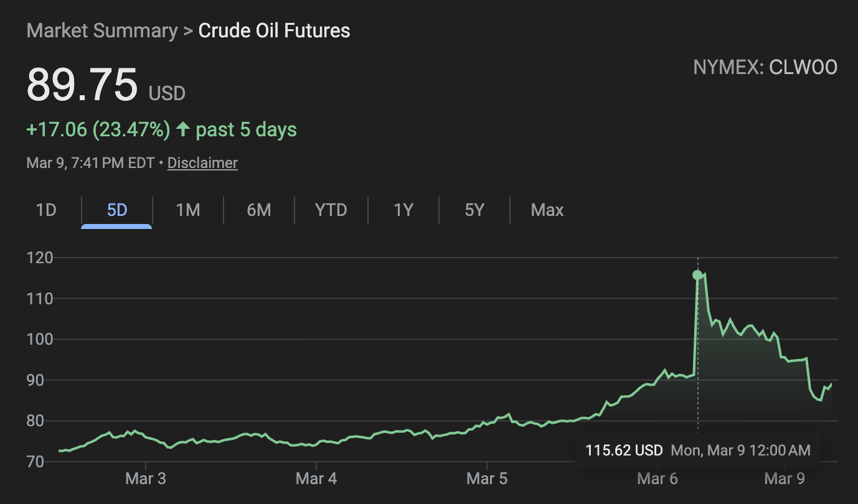Click the NYMEX: CLW00 ticker label

coord(765,67)
